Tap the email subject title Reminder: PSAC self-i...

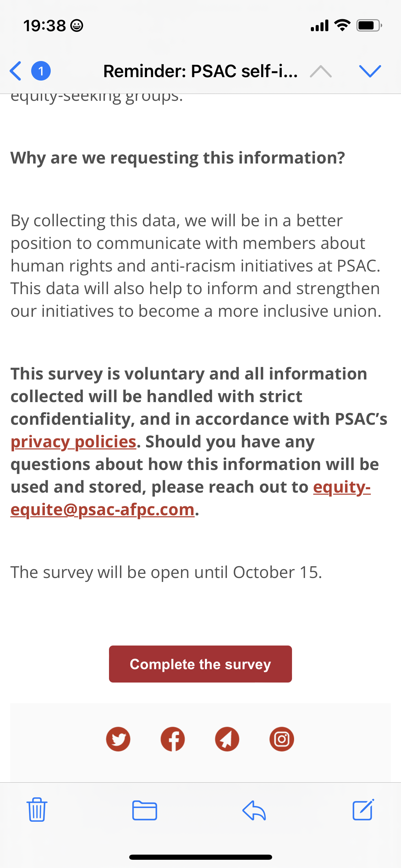click(x=200, y=71)
